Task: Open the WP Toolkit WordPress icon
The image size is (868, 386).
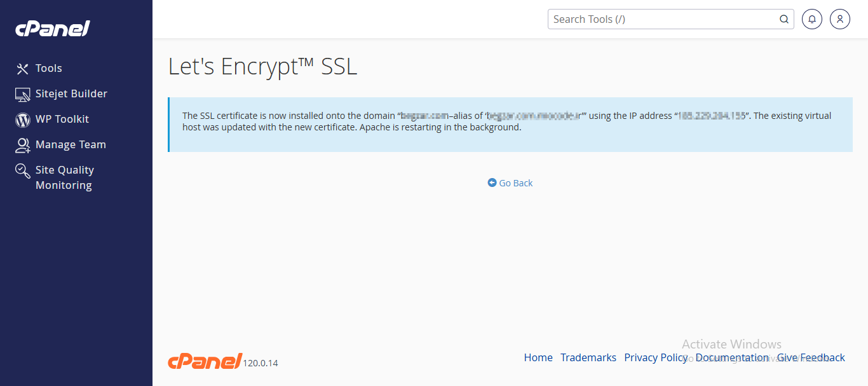Action: click(x=23, y=120)
